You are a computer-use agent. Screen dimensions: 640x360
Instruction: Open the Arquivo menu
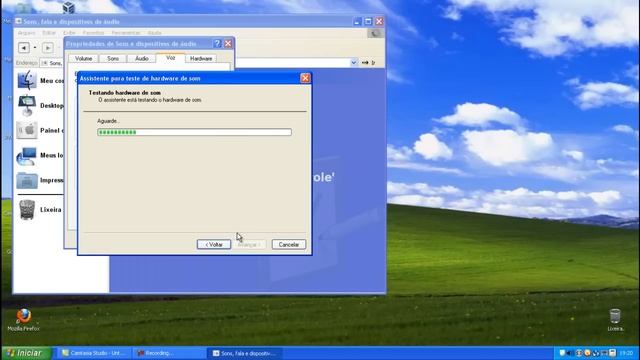tap(27, 33)
